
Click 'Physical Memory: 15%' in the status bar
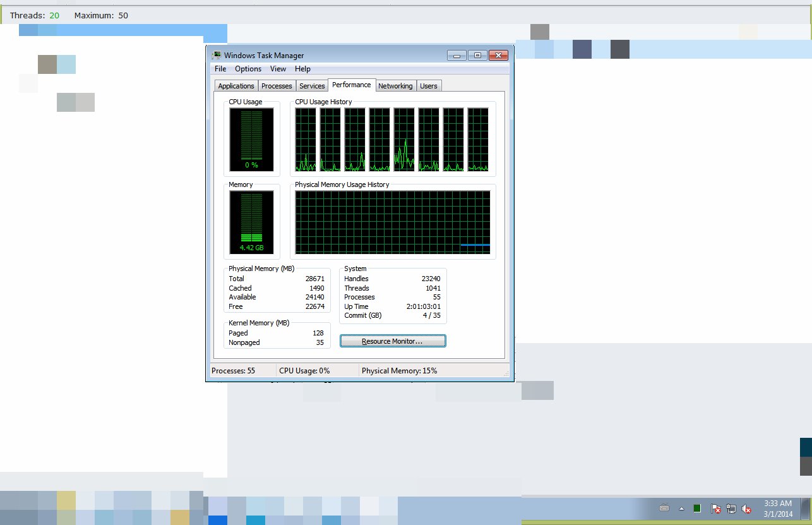pyautogui.click(x=399, y=371)
